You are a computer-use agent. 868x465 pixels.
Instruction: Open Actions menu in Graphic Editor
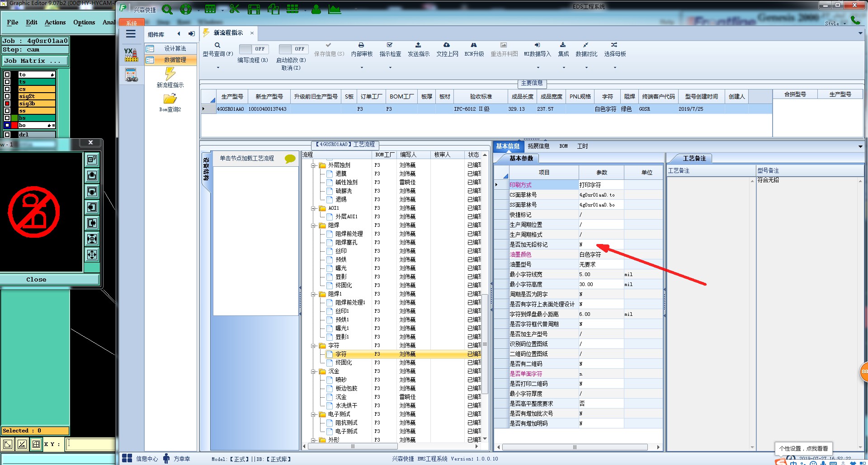(55, 22)
